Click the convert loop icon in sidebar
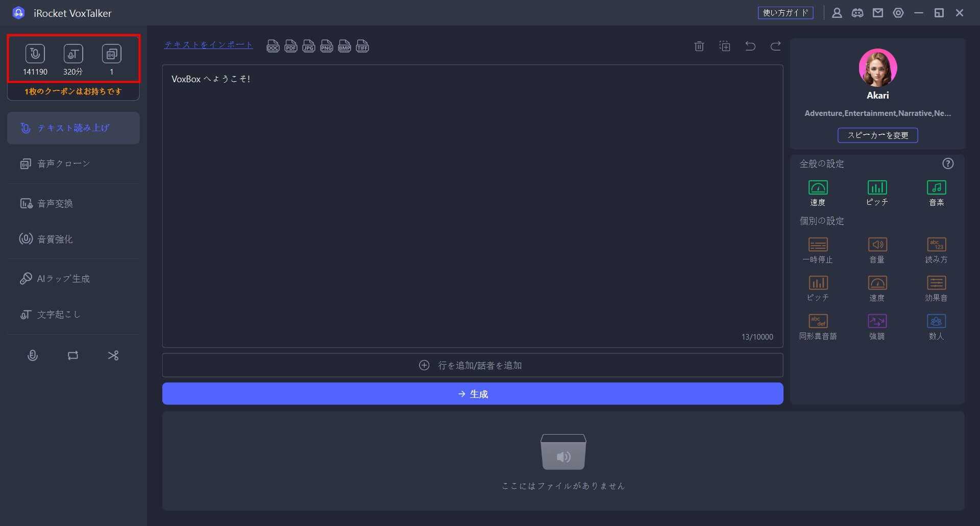 [x=73, y=355]
